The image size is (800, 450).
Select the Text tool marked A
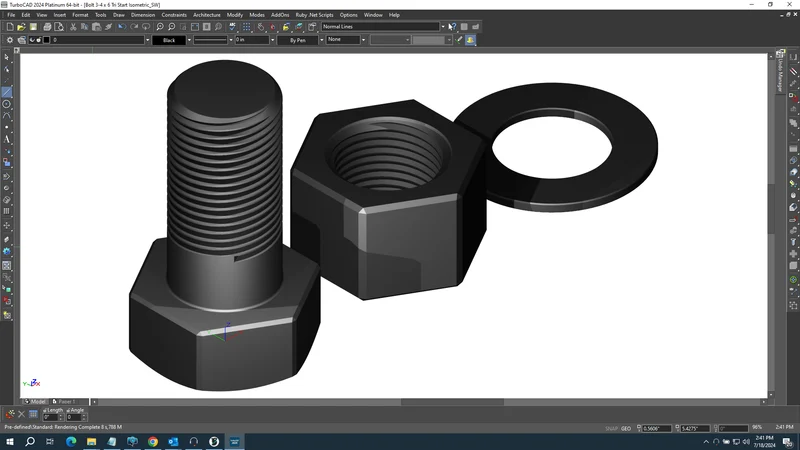(7, 139)
